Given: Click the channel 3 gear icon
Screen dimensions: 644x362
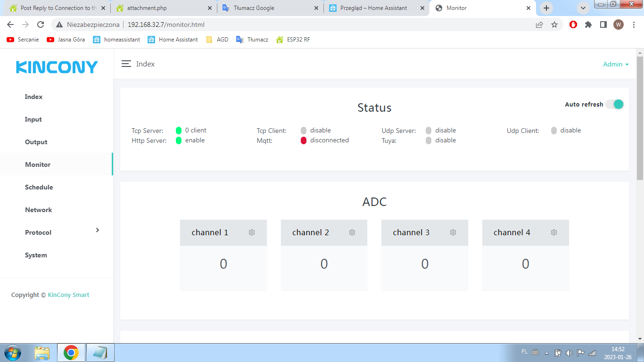Looking at the screenshot, I should (x=453, y=232).
